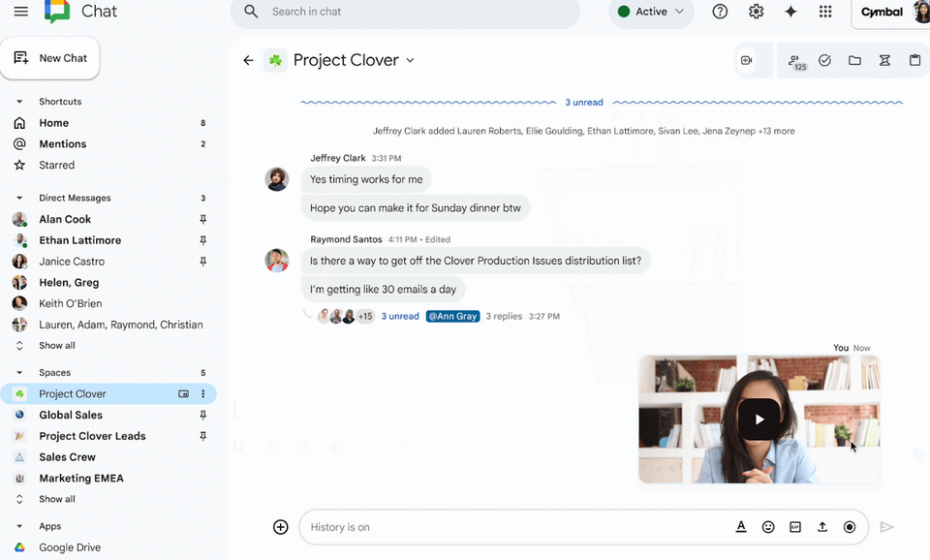Image resolution: width=930 pixels, height=560 pixels.
Task: Click the text formatting icon
Action: point(741,527)
